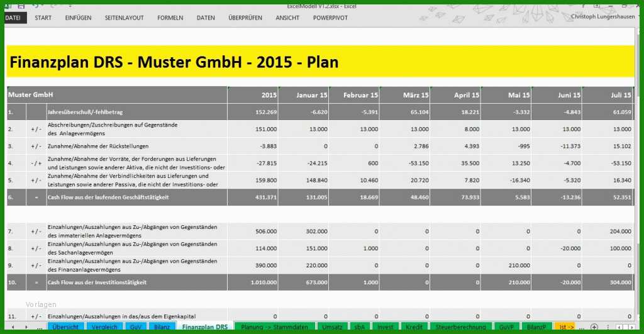Open the POWERPIVOT ribbon tab
The width and height of the screenshot is (644, 334).
[x=330, y=18]
